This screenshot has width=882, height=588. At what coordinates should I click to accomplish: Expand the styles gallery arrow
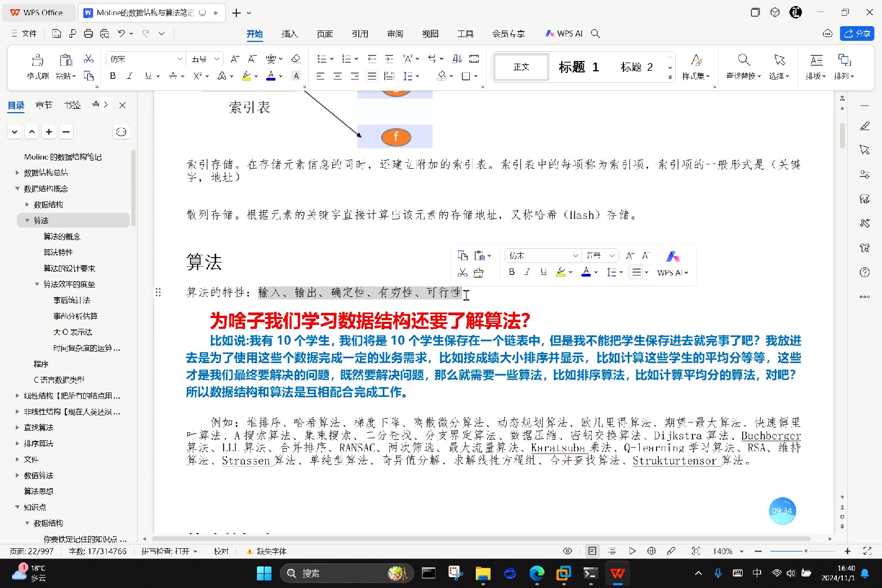point(670,77)
